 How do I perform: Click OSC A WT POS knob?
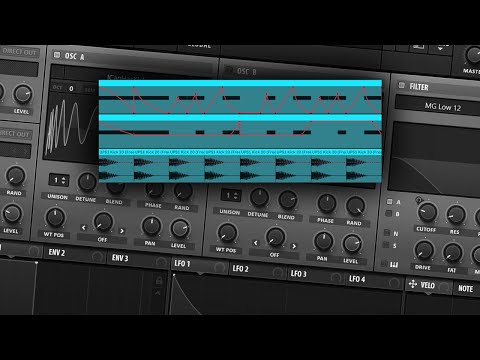coord(55,217)
